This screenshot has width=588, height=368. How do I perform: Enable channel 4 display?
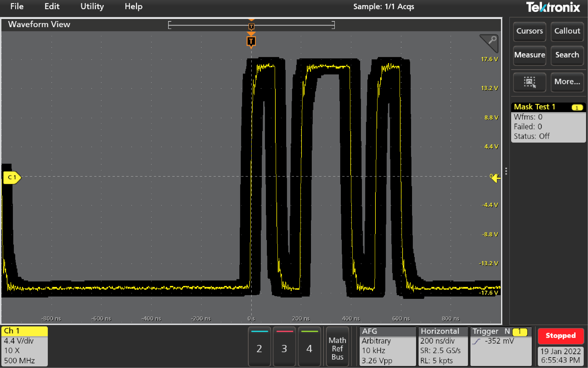click(309, 347)
